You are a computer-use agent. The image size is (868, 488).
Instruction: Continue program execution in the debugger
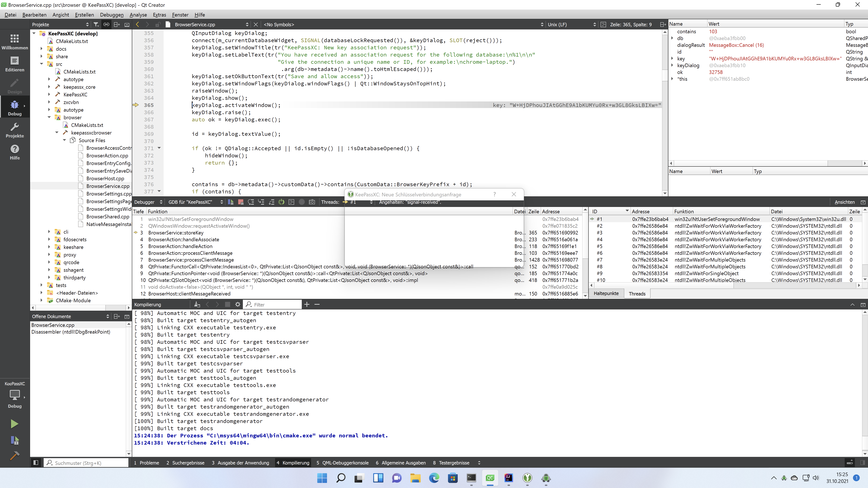231,202
